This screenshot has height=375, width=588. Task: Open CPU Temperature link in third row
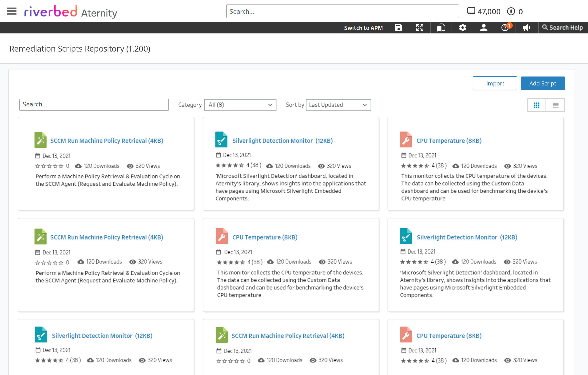(x=449, y=336)
